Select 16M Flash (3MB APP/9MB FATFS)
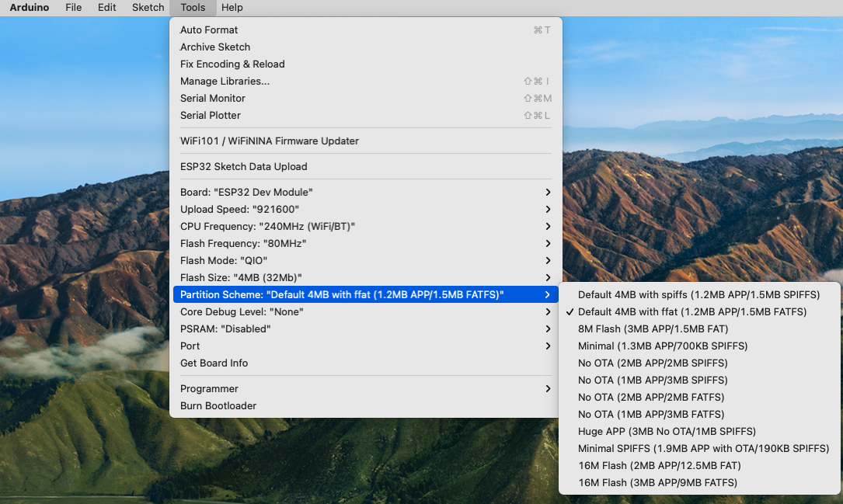843x504 pixels. coord(699,482)
